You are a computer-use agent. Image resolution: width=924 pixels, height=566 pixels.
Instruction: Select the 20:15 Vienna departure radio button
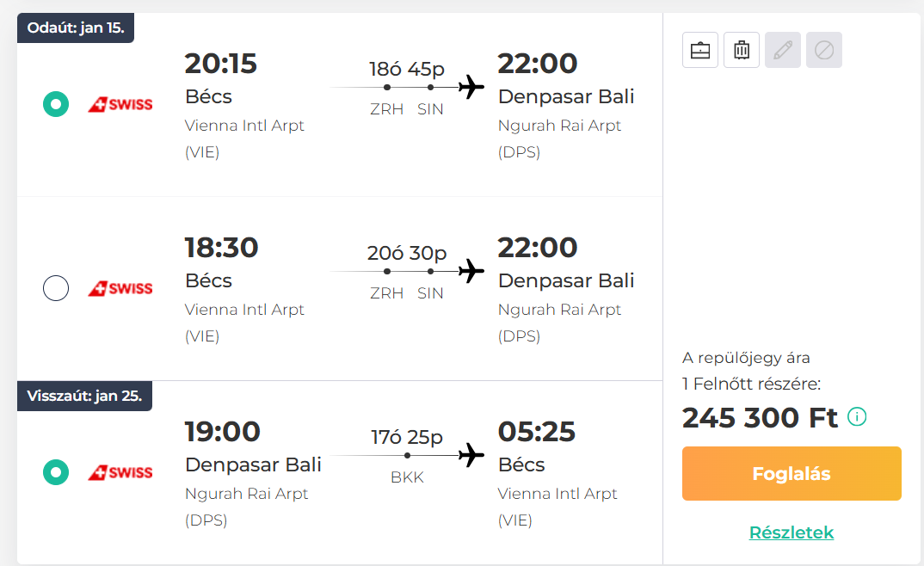click(56, 104)
